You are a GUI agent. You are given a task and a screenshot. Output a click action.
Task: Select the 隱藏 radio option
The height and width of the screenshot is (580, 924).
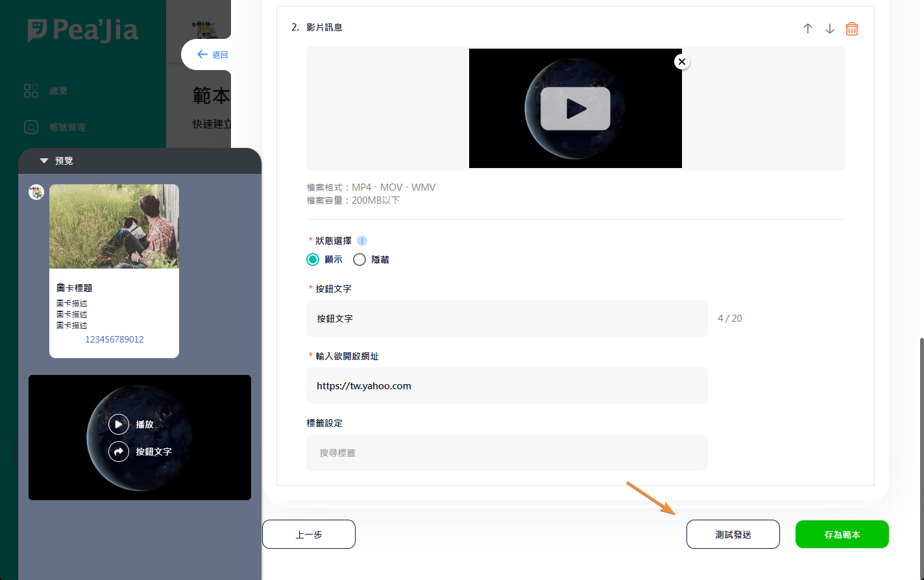359,260
